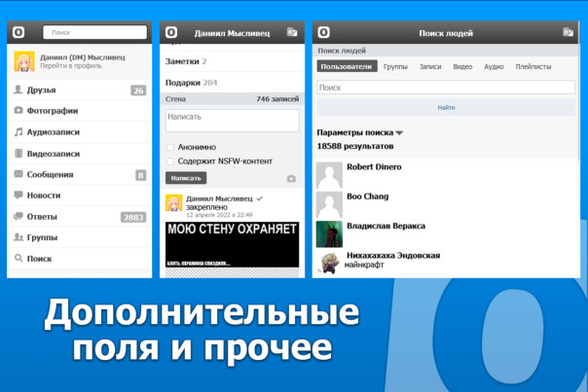The width and height of the screenshot is (588, 392).
Task: Click the post date 12 апреля 2022
Action: tap(219, 215)
